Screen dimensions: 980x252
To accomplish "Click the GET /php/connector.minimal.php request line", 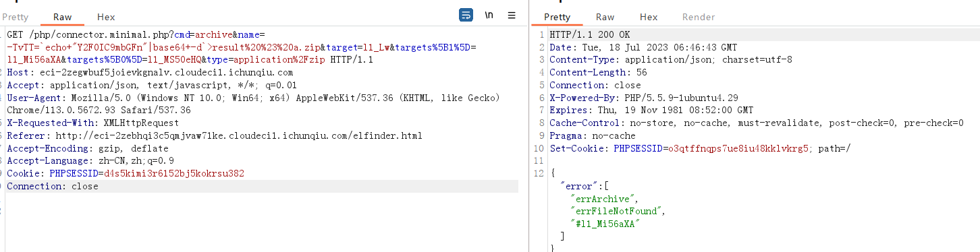I will tap(136, 34).
